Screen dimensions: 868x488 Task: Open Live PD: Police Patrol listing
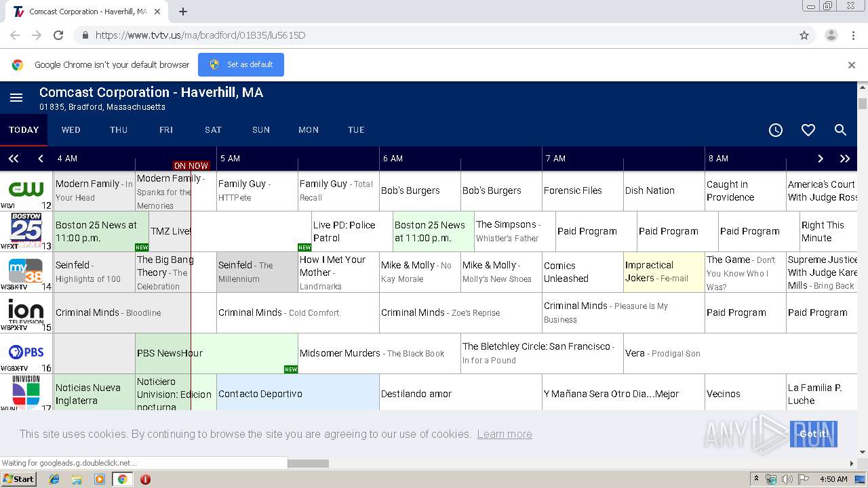tap(352, 232)
